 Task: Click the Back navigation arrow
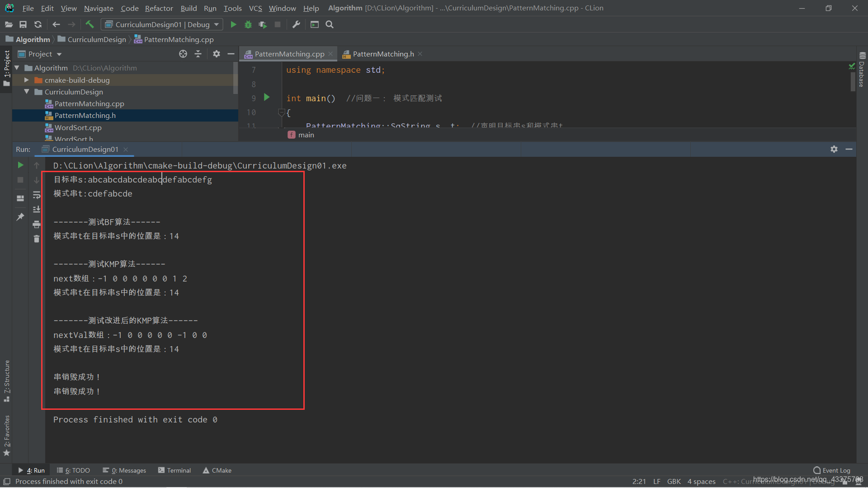[x=56, y=24]
